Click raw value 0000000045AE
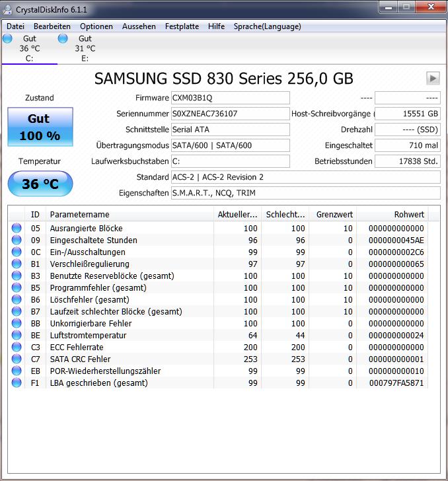 pyautogui.click(x=396, y=240)
